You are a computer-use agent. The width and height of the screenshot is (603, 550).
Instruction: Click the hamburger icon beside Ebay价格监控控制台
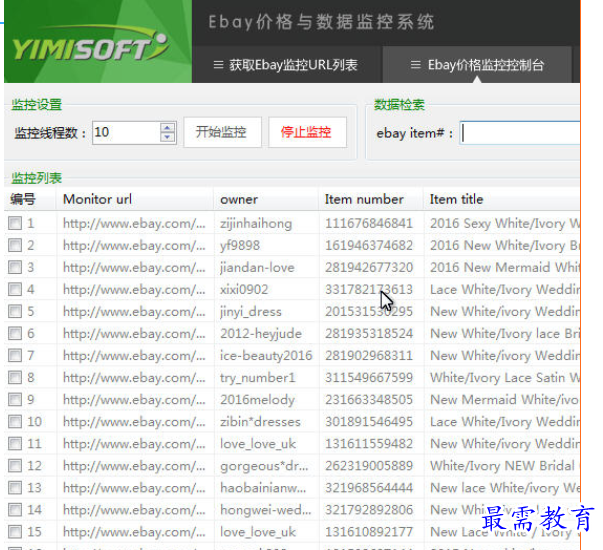point(415,65)
